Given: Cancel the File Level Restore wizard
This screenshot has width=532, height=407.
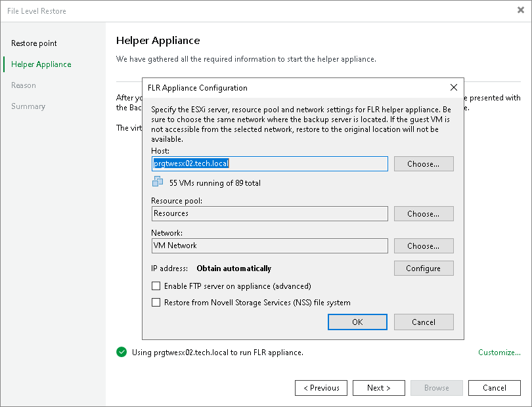Looking at the screenshot, I should click(495, 388).
